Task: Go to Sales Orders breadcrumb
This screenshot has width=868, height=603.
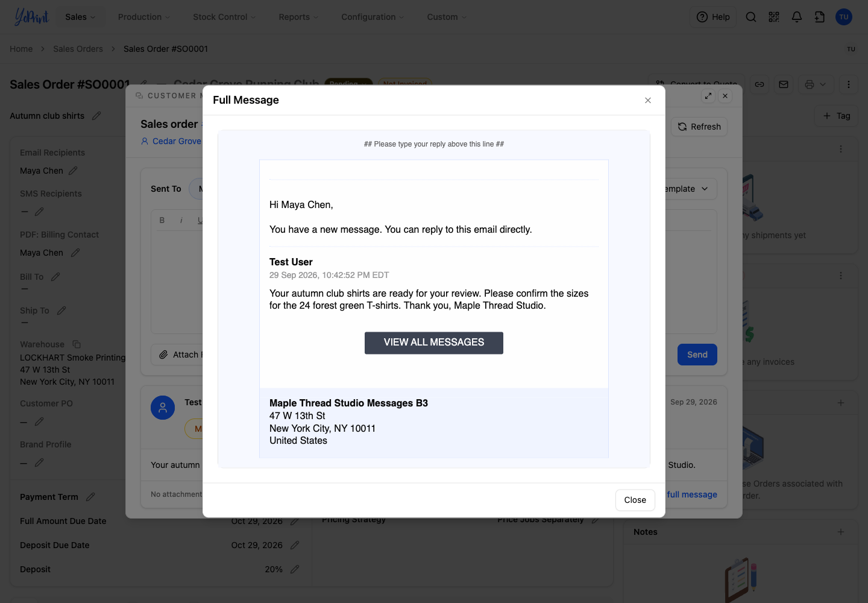Action: pyautogui.click(x=78, y=49)
